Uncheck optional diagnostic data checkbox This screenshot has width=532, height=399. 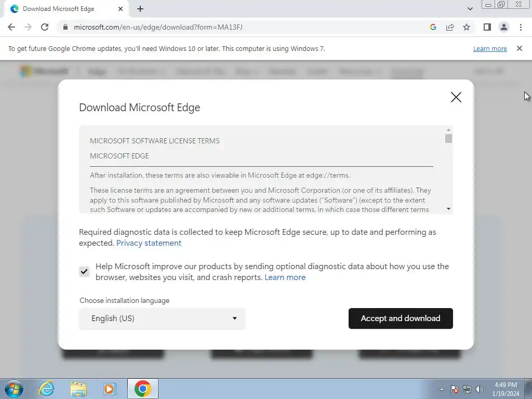tap(84, 271)
